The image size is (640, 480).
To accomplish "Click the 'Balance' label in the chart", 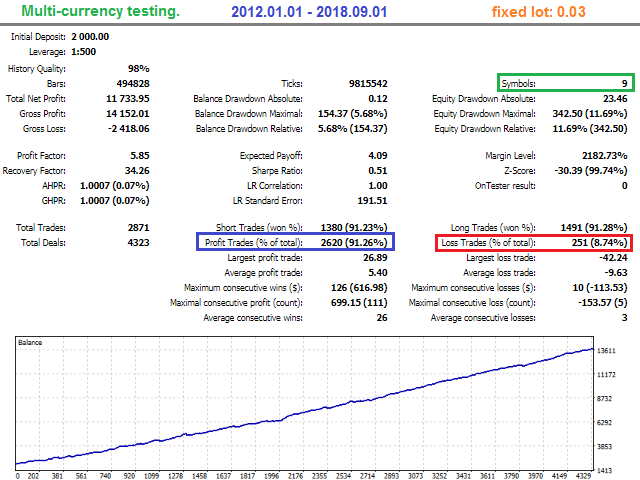I will 30,343.
